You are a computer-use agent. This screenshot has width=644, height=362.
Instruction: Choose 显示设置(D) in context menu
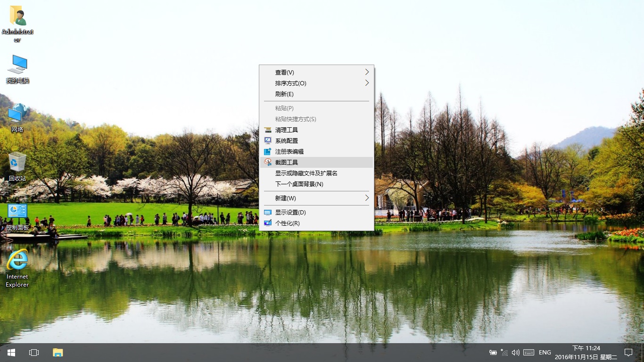point(317,212)
